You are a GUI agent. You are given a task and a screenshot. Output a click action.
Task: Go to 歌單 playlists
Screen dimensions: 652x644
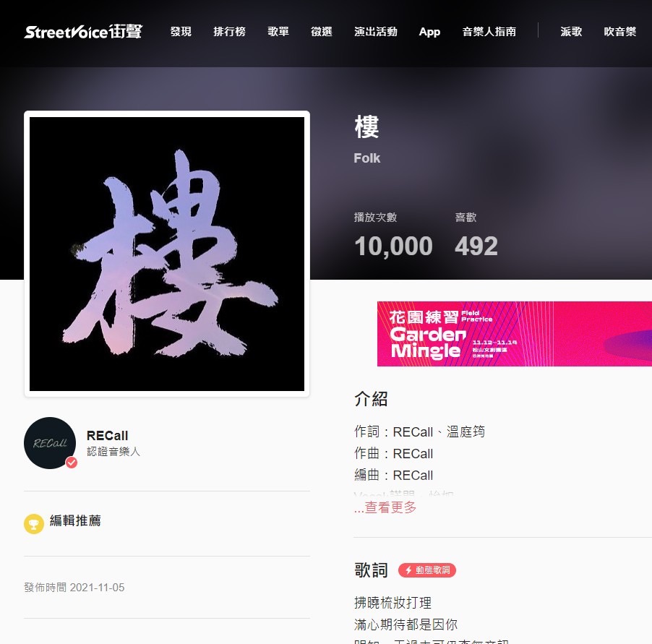(278, 32)
